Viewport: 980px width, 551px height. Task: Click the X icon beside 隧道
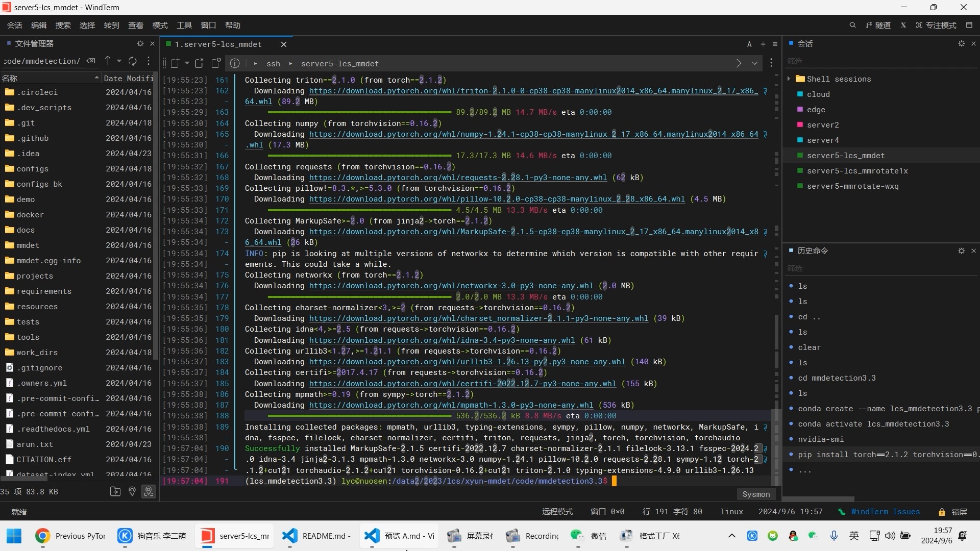[x=903, y=25]
